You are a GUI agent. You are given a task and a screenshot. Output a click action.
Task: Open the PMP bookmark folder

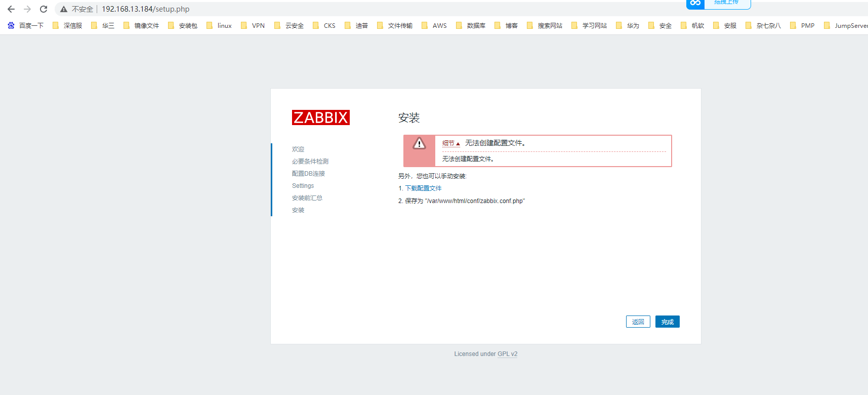[x=802, y=25]
